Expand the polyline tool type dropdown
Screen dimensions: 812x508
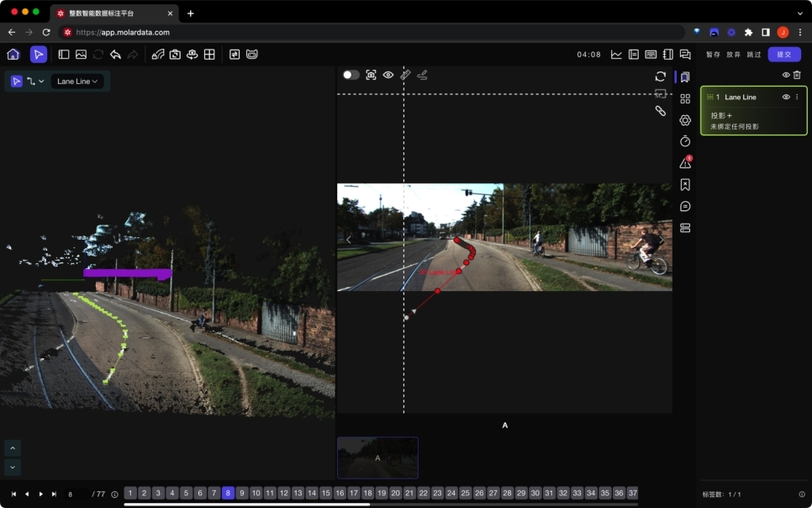coord(36,82)
